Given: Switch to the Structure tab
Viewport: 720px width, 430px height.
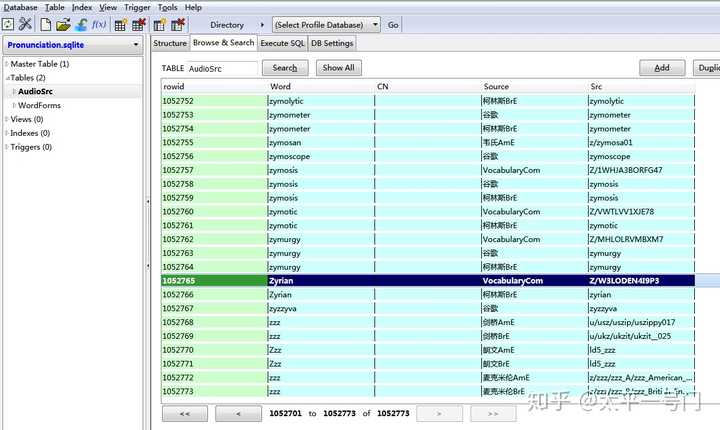Looking at the screenshot, I should pos(170,43).
